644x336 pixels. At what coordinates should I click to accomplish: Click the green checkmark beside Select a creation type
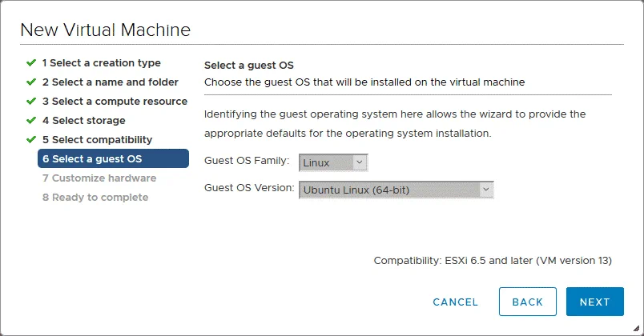[x=31, y=62]
